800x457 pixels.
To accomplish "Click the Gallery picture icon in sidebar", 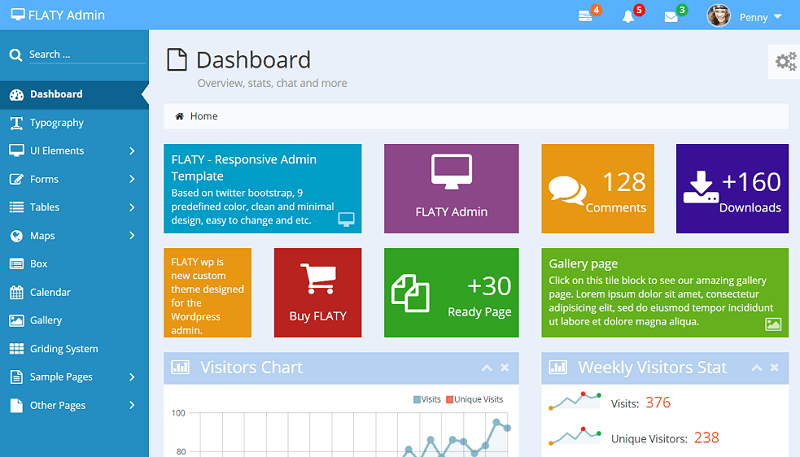I will [x=16, y=320].
